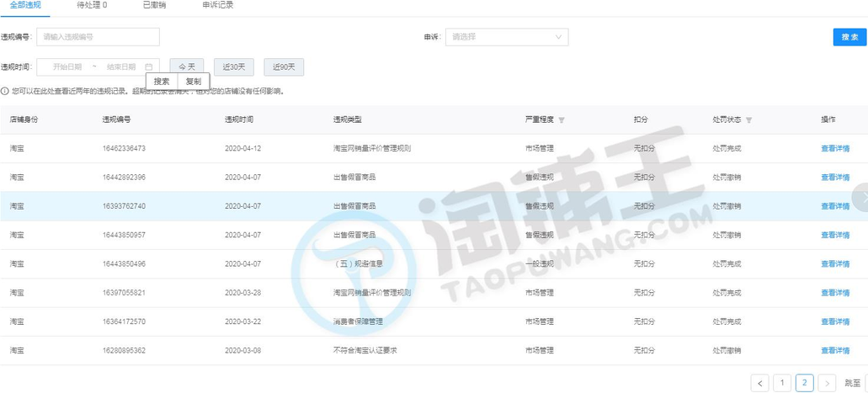
Task: View details for violation 16462336473
Action: (x=835, y=149)
